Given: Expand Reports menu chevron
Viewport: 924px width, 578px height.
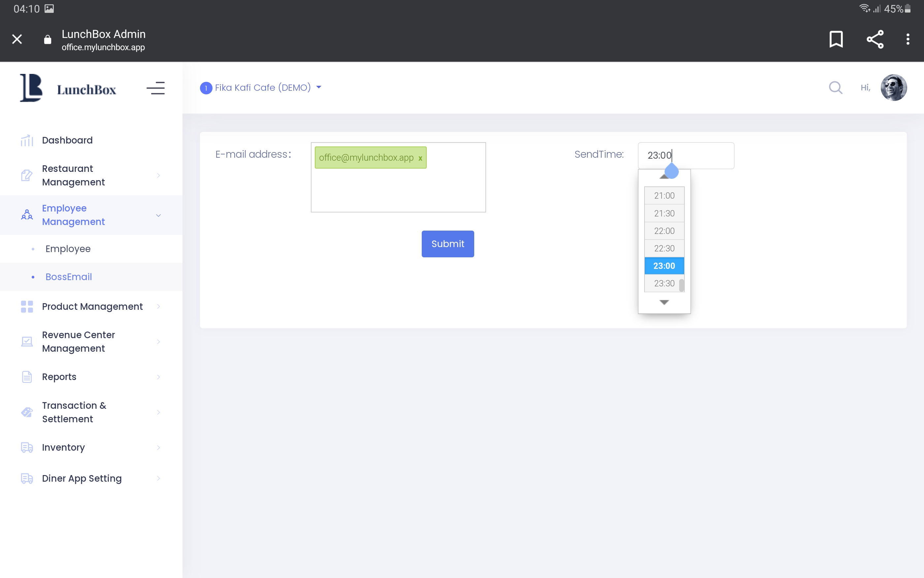Looking at the screenshot, I should 158,377.
